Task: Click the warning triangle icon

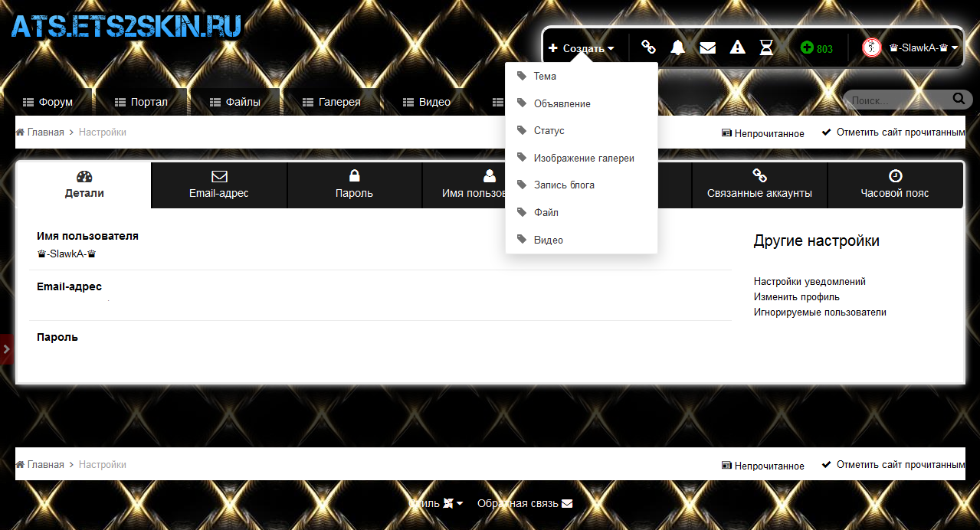Action: point(737,47)
